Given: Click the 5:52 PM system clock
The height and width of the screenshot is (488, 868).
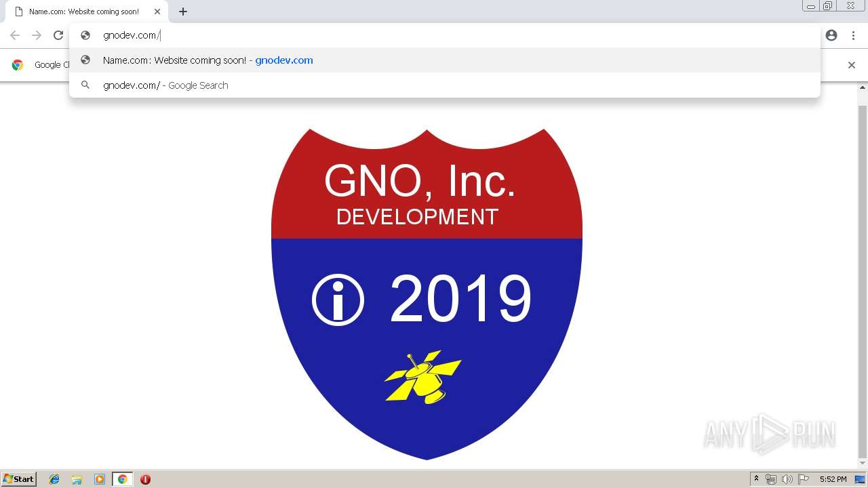Looking at the screenshot, I should point(833,479).
